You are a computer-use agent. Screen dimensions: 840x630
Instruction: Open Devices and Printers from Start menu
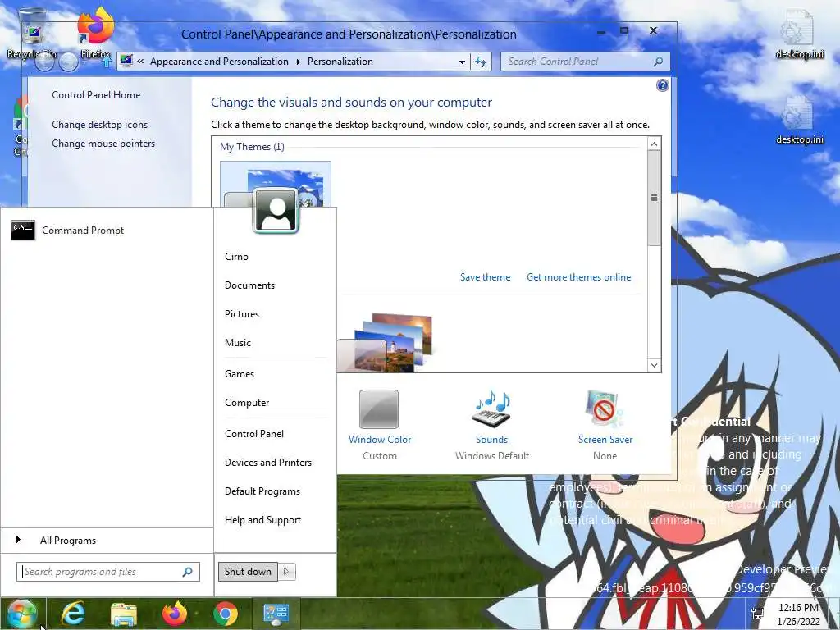click(x=268, y=463)
